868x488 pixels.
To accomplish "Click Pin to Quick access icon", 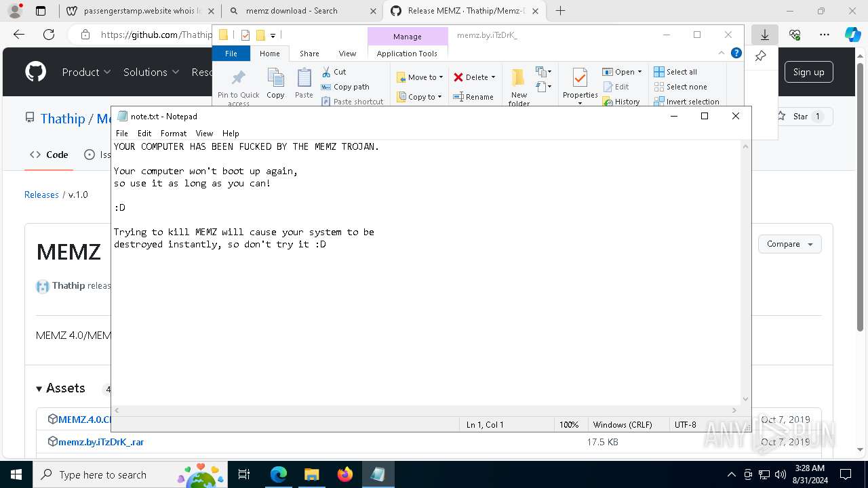I will coord(238,77).
